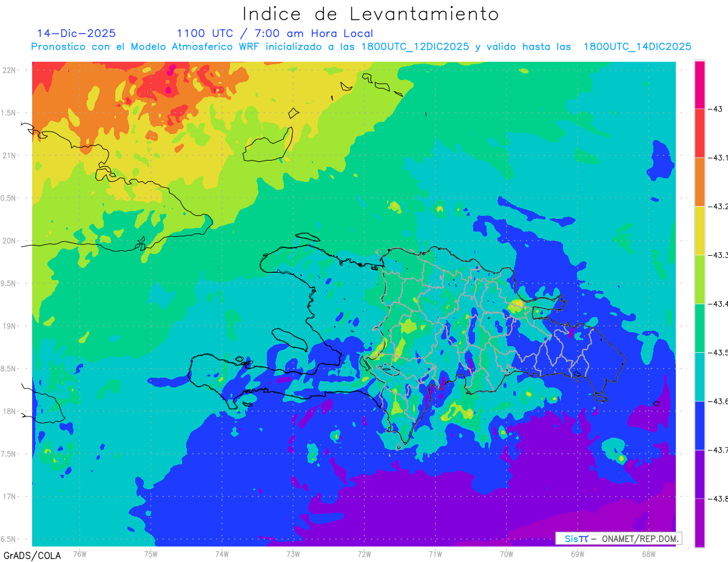Pick the lime-green color bar segment

pos(699,279)
